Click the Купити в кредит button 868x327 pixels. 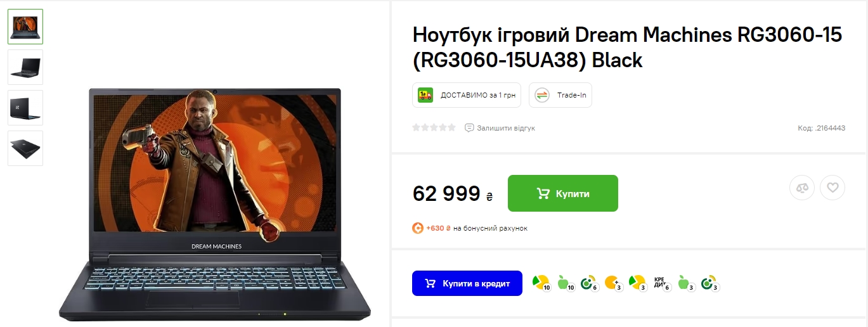click(x=467, y=283)
